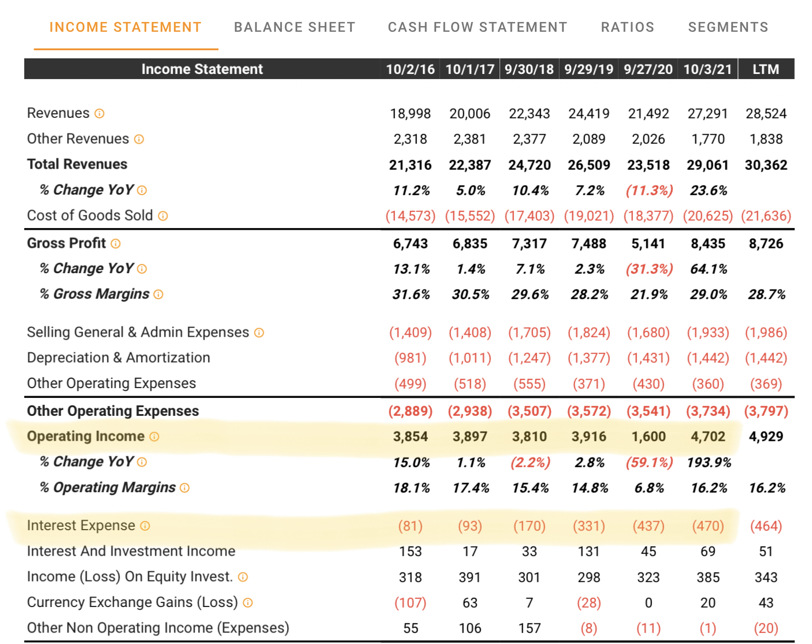The image size is (812, 644).
Task: Click LTM revenues value 28,524
Action: [766, 114]
